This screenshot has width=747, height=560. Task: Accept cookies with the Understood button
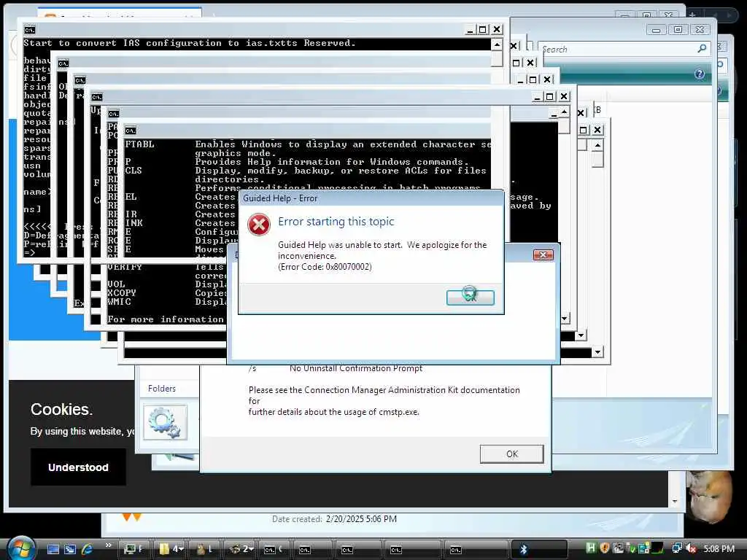click(78, 467)
